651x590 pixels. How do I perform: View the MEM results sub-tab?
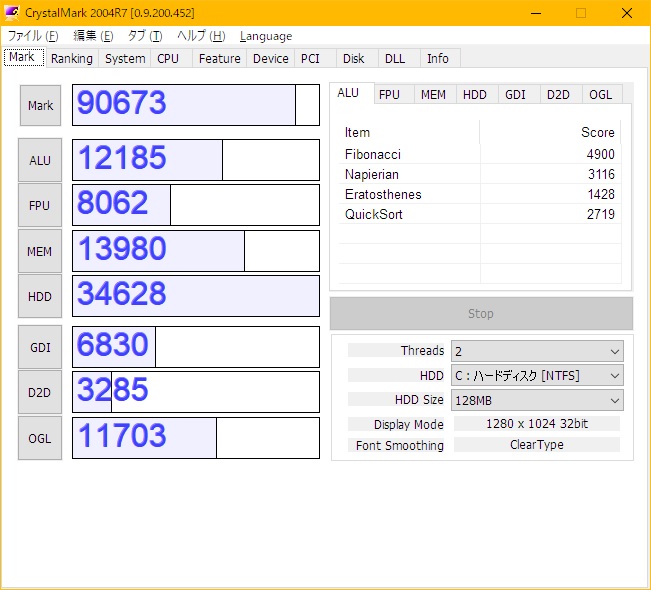435,95
